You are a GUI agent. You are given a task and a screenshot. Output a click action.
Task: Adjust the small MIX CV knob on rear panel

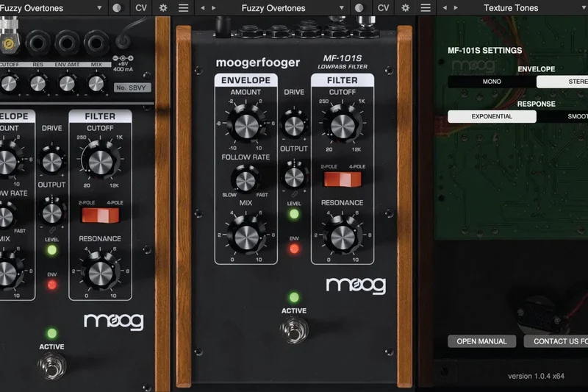click(x=96, y=84)
